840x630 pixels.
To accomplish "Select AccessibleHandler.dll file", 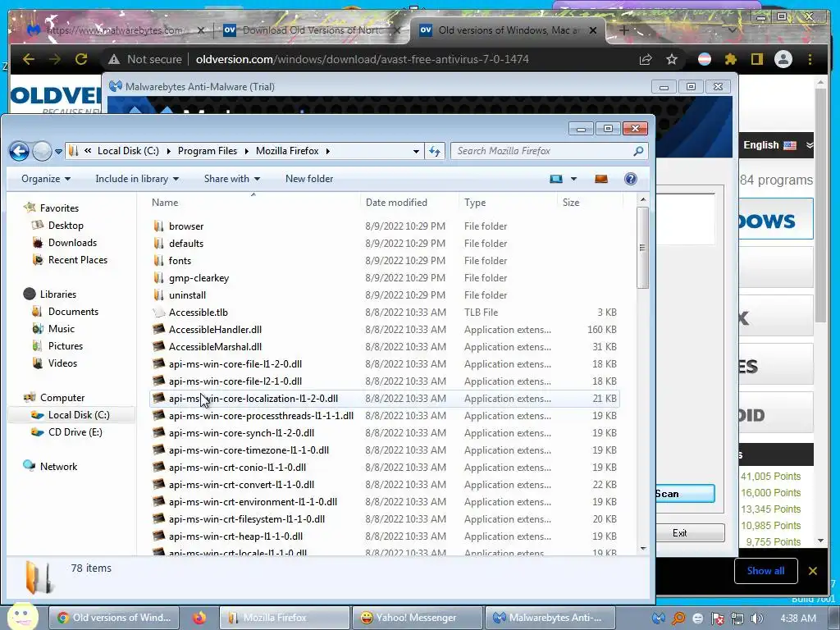I will [x=215, y=330].
